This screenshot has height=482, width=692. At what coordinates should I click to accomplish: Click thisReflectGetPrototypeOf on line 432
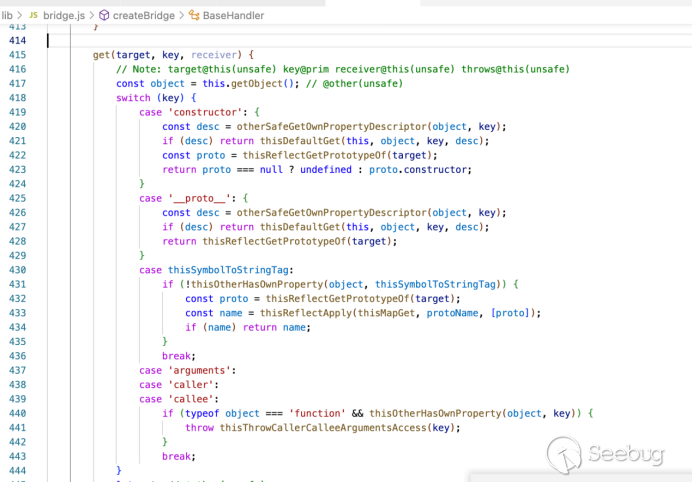pyautogui.click(x=338, y=299)
